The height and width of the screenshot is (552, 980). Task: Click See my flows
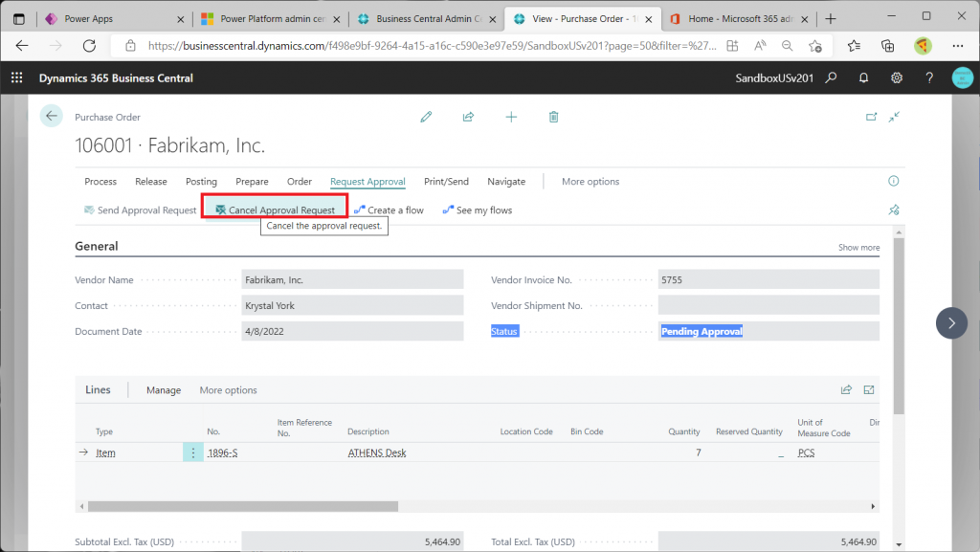[477, 210]
